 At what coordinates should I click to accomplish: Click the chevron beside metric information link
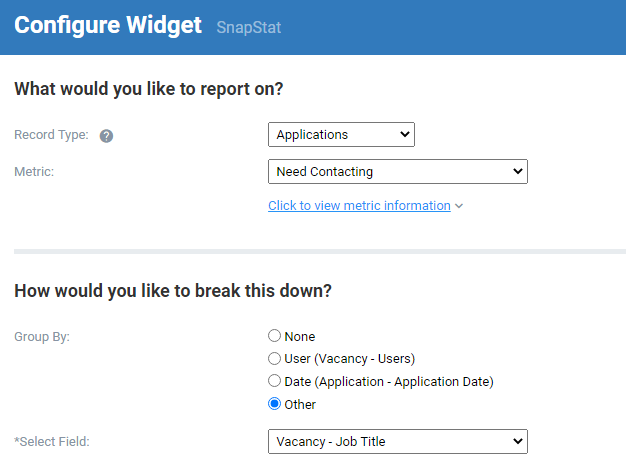[x=459, y=206]
